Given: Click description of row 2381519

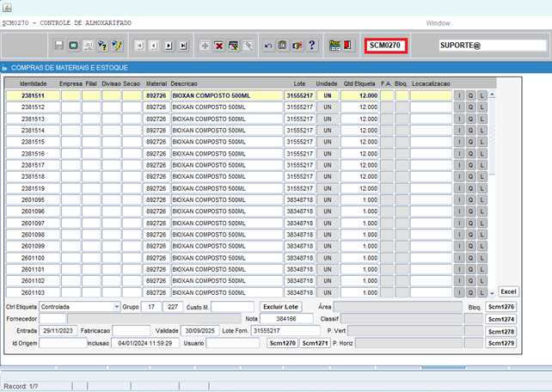Looking at the screenshot, I should coord(227,188).
